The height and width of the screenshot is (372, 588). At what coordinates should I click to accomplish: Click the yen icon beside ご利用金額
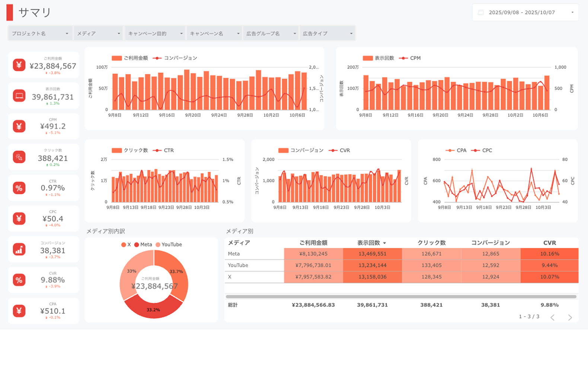tap(19, 65)
